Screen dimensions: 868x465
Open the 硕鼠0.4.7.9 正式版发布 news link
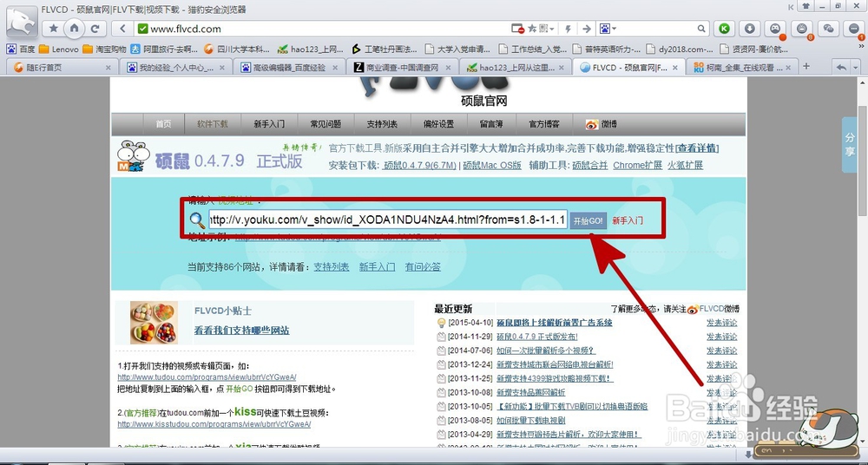(x=537, y=337)
